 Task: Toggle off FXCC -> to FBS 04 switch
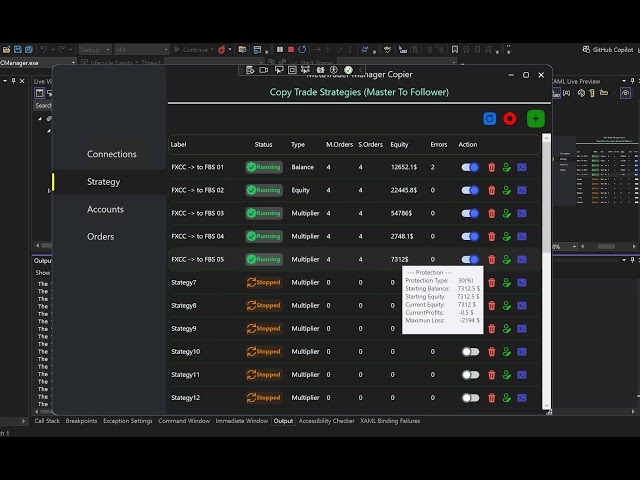point(470,236)
